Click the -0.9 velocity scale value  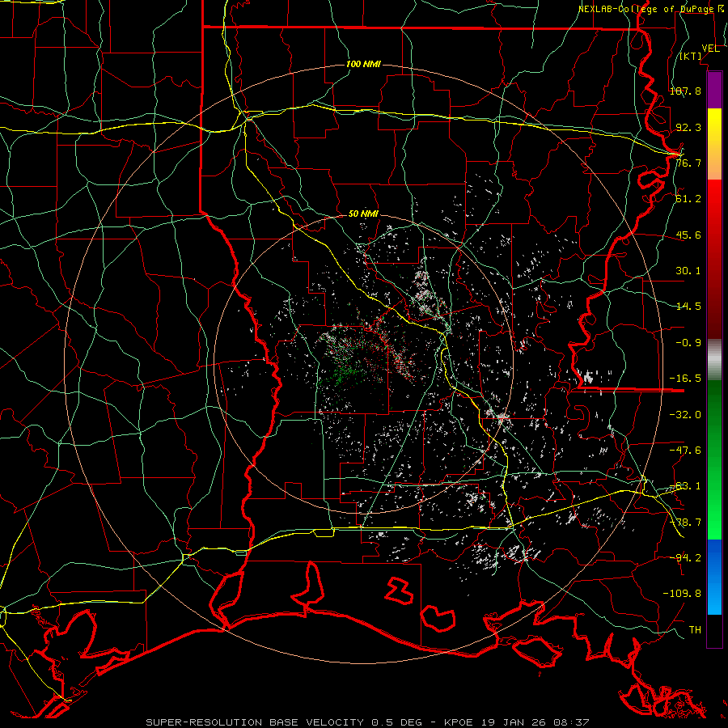[688, 343]
